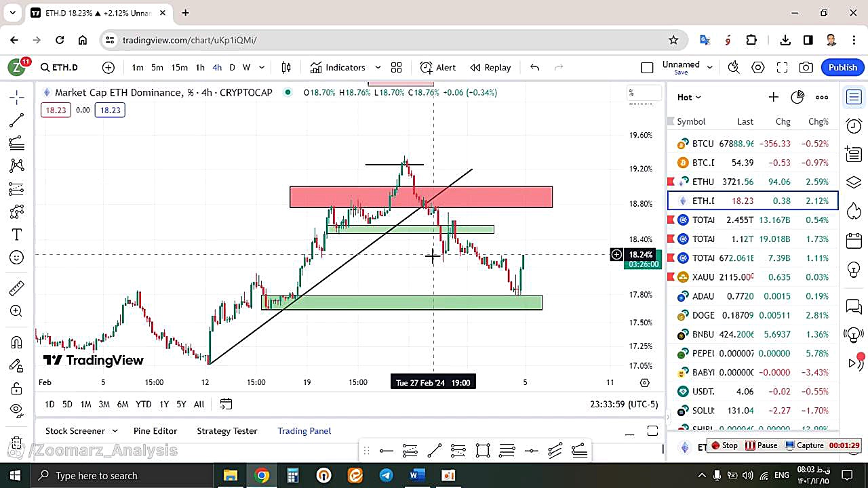Hide all drawings with eye icon
This screenshot has height=488, width=868.
pos(17,409)
